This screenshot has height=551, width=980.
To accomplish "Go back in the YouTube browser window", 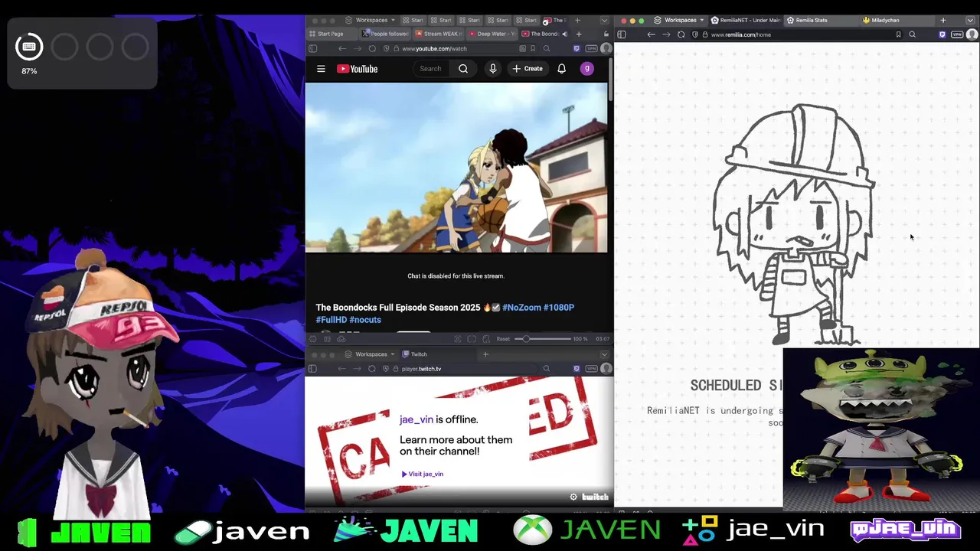I will (x=342, y=48).
